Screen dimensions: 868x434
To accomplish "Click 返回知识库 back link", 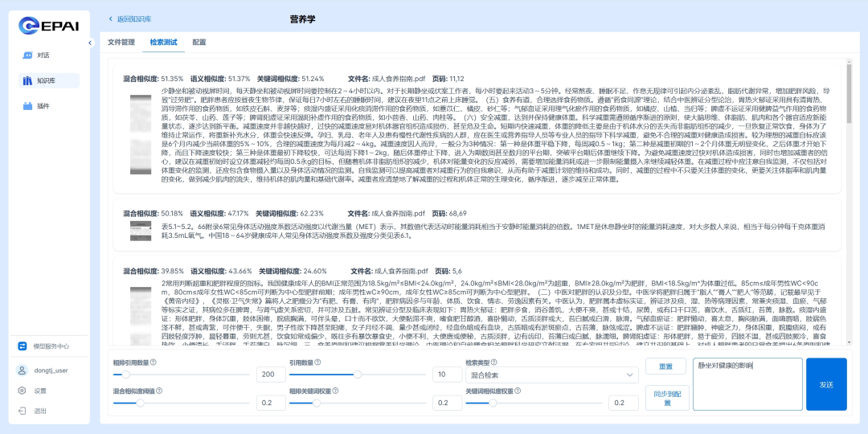I will click(x=129, y=18).
